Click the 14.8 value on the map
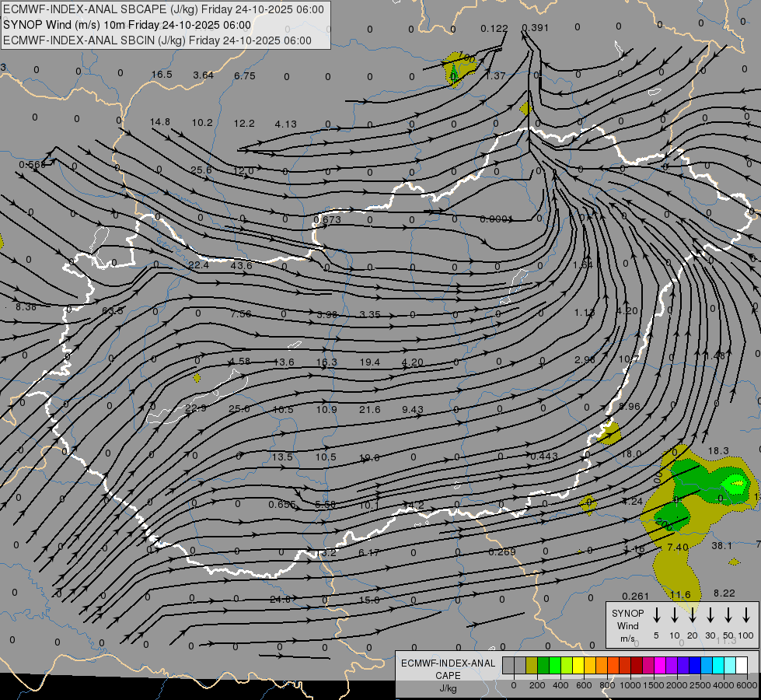761x700 pixels. [160, 122]
